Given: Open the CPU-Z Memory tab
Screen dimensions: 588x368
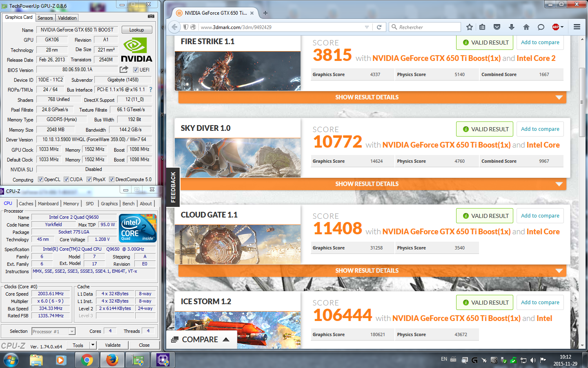Looking at the screenshot, I should click(71, 204).
